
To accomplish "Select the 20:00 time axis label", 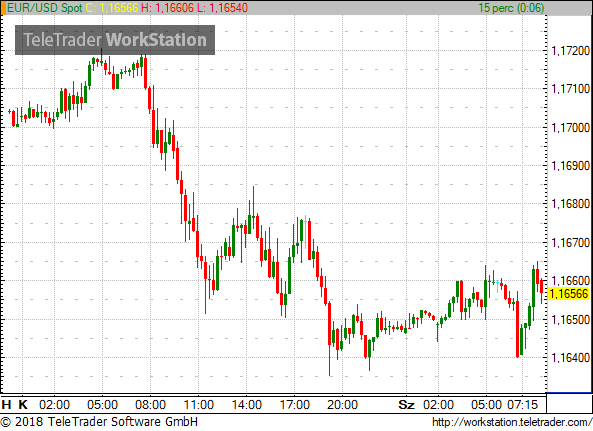I will pos(342,405).
